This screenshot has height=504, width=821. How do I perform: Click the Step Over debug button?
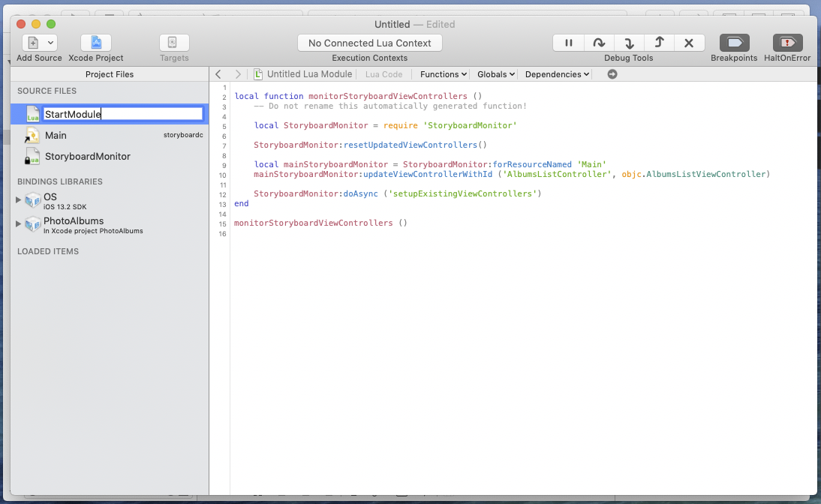coord(599,43)
